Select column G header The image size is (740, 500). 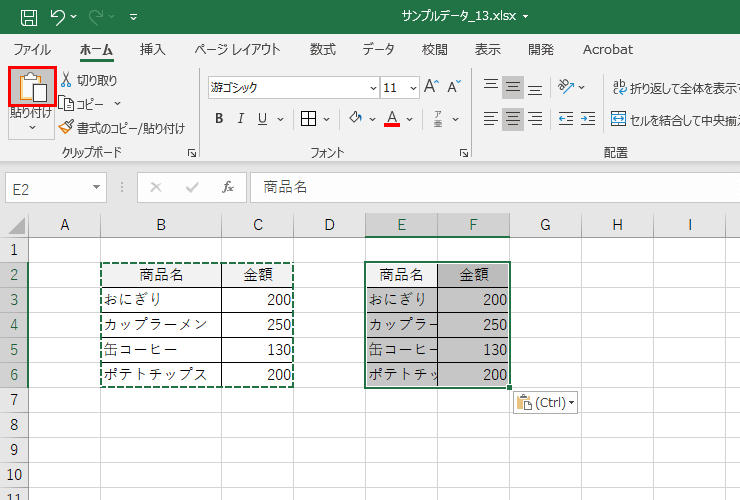[546, 225]
